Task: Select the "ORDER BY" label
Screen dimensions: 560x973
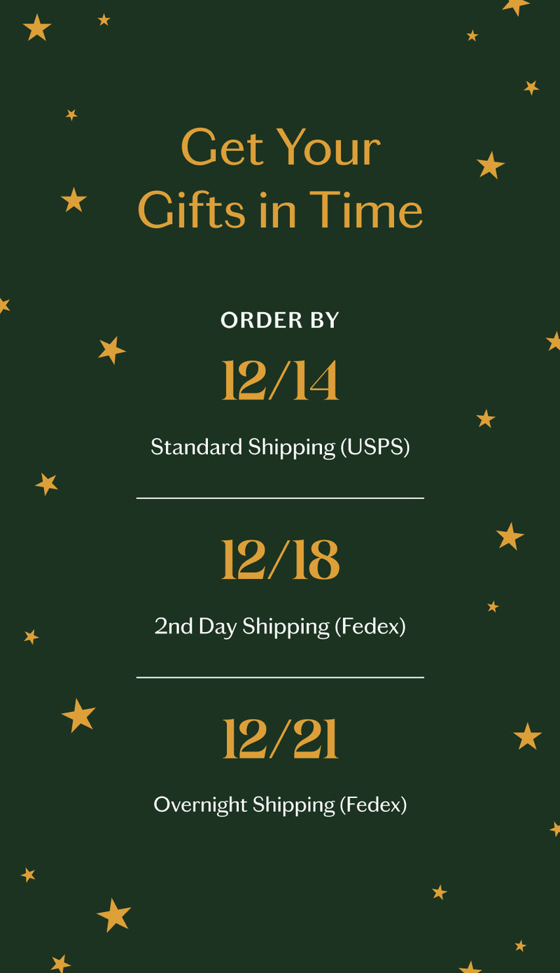Action: click(280, 320)
